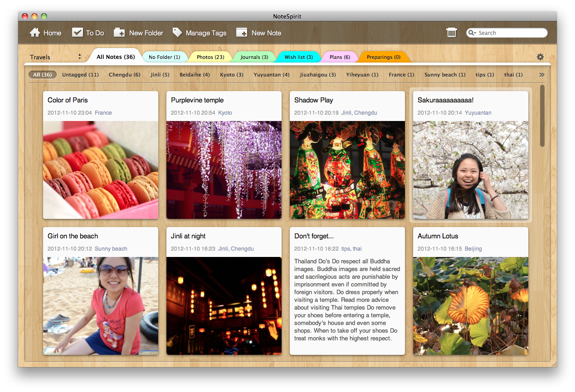The image size is (575, 392).
Task: Filter by Jiuzhaigou (3) tag
Action: [x=318, y=75]
